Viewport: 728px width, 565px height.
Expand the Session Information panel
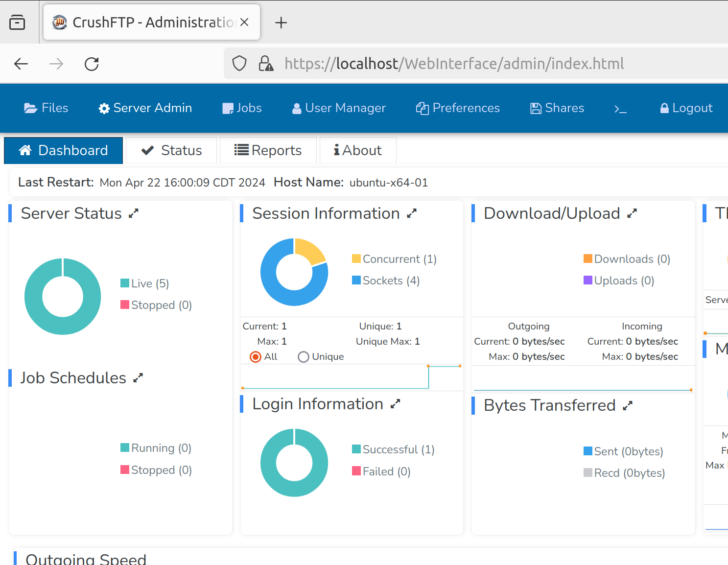click(x=412, y=213)
